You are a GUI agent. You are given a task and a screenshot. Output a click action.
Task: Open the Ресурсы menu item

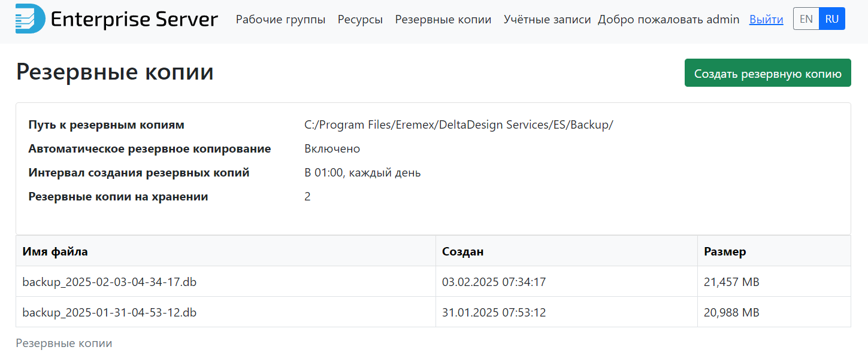pyautogui.click(x=360, y=20)
